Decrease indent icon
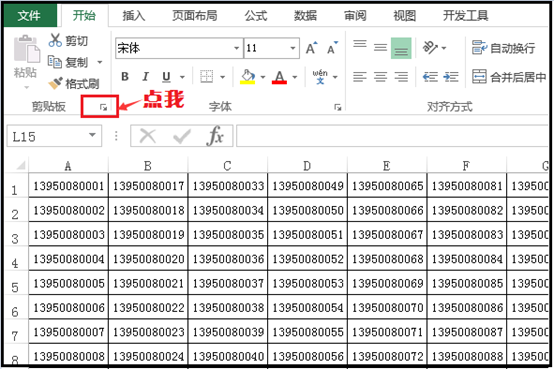554x369 pixels. pyautogui.click(x=430, y=77)
